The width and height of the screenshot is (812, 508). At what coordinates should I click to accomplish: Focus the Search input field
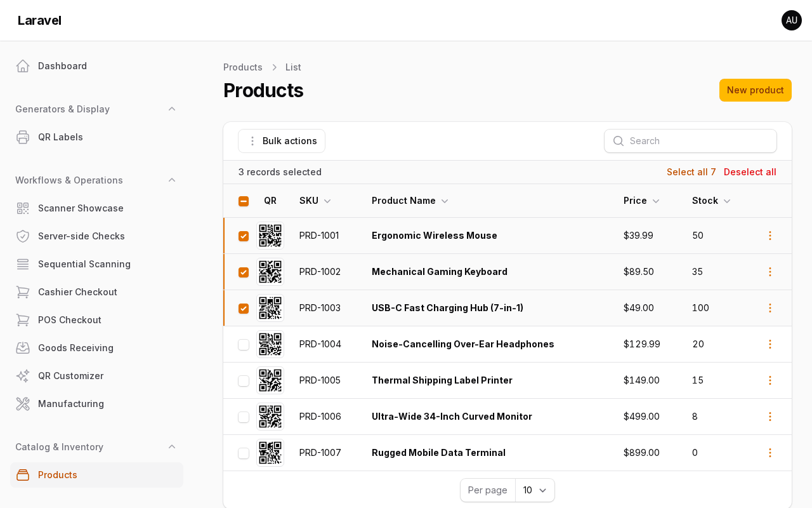pyautogui.click(x=690, y=141)
